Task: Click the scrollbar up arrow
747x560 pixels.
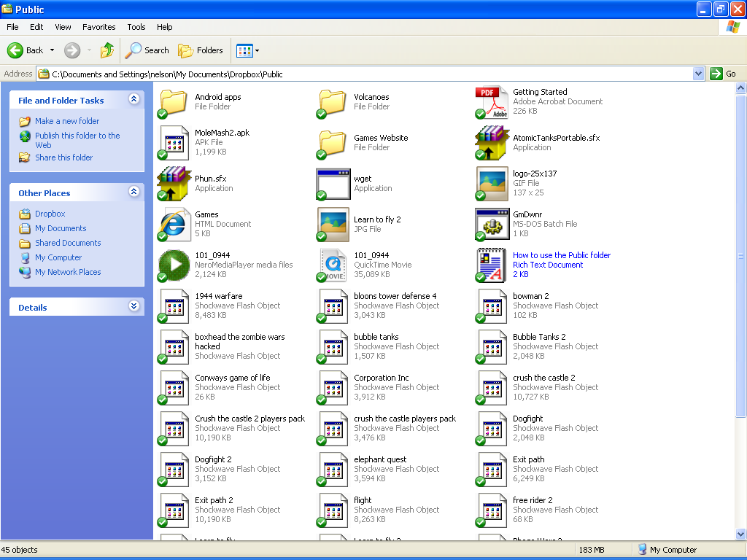Action: pos(740,88)
